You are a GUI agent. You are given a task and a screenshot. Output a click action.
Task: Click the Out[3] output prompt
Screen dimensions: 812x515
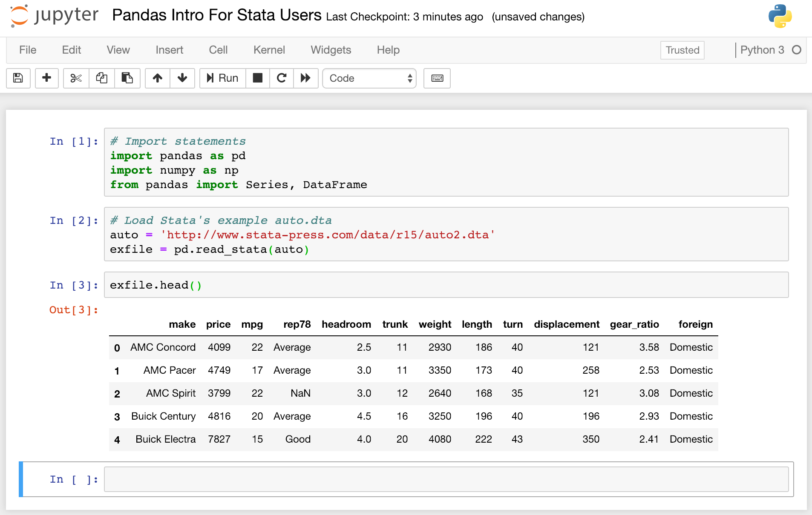tap(74, 310)
